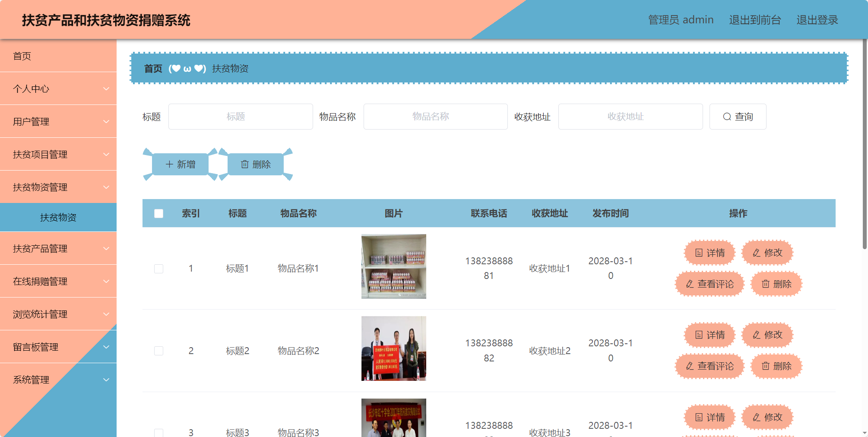Click 发布时间 column header
The image size is (868, 437).
point(611,213)
